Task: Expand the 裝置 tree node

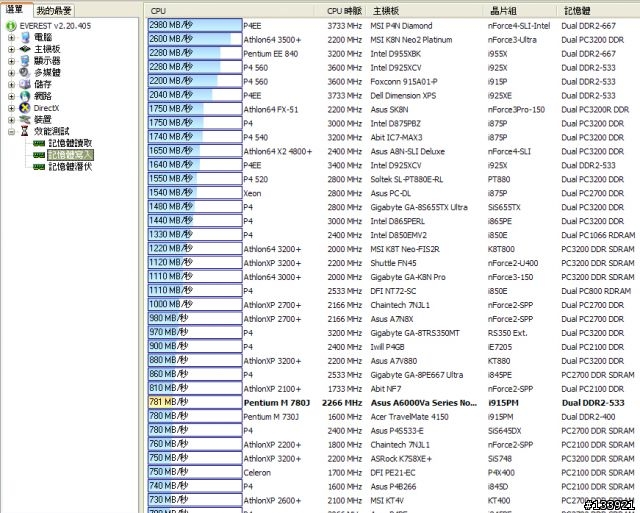Action: point(11,120)
